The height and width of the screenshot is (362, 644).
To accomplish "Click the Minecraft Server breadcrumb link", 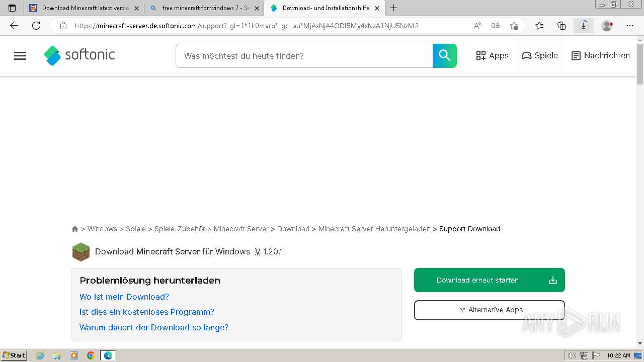I will [241, 229].
